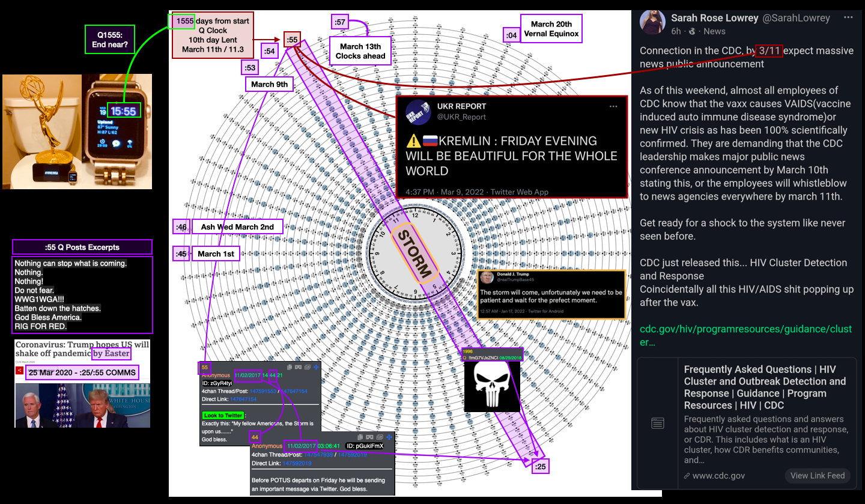Image resolution: width=865 pixels, height=504 pixels.
Task: Open Sarah Rose Lowrey's profile avatar
Action: coord(652,23)
